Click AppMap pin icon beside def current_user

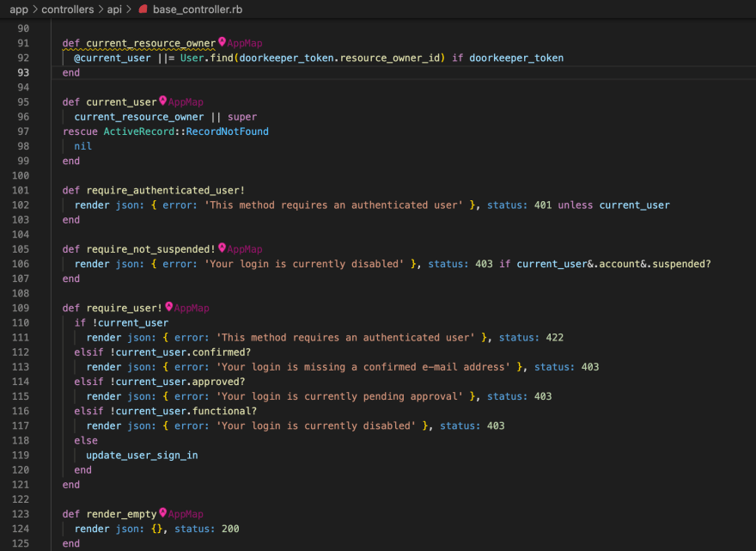click(163, 101)
